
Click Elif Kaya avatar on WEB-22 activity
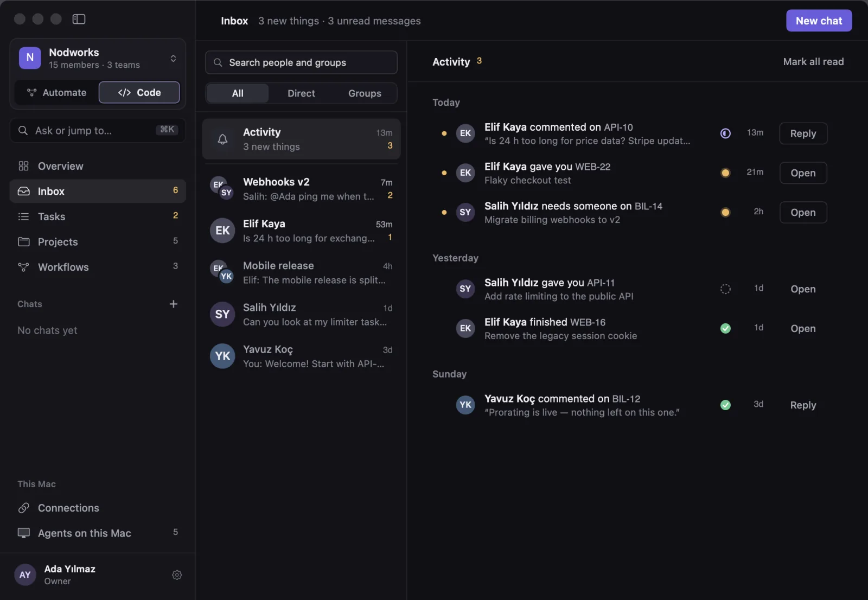465,173
